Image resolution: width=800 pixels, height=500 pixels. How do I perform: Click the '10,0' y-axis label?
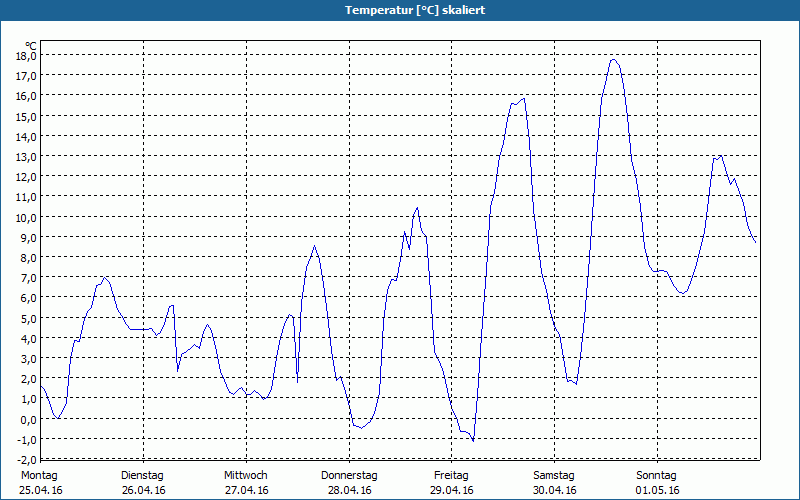[26, 217]
